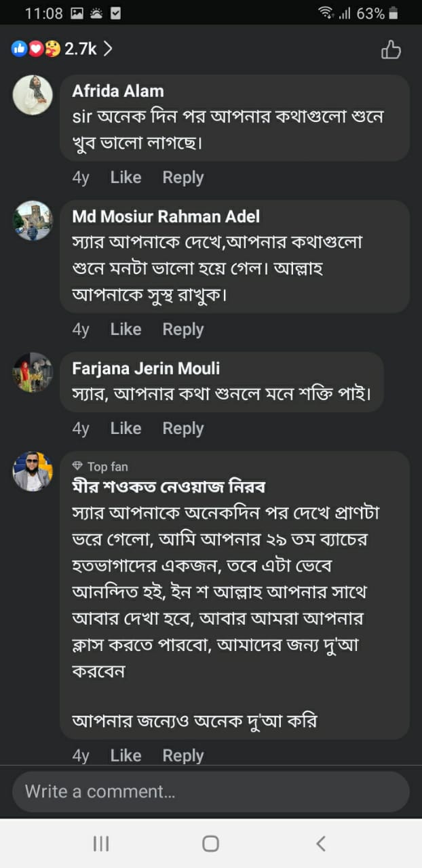Viewport: 422px width, 868px height.
Task: Open Farjana Jerin Mouli's name link
Action: coord(146,368)
